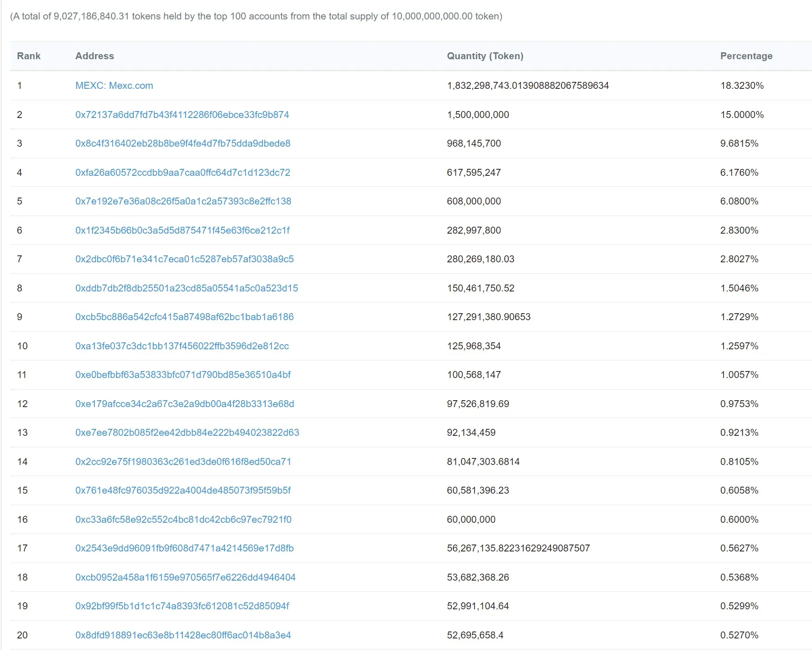Open address 0xcb5bc886a542cfc415a87498af62bc1bab1a6186
The width and height of the screenshot is (812, 650).
(x=184, y=317)
